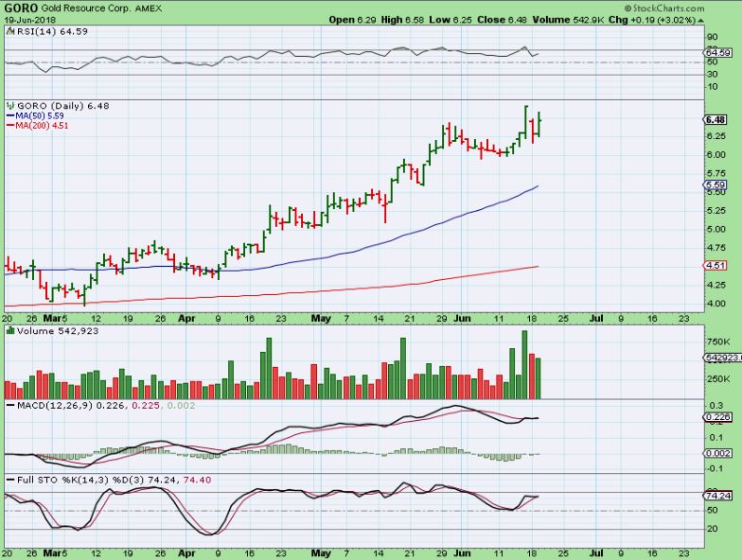The height and width of the screenshot is (560, 742).
Task: Click the GORO (Daily) 6.48 legend
Action: tap(63, 106)
